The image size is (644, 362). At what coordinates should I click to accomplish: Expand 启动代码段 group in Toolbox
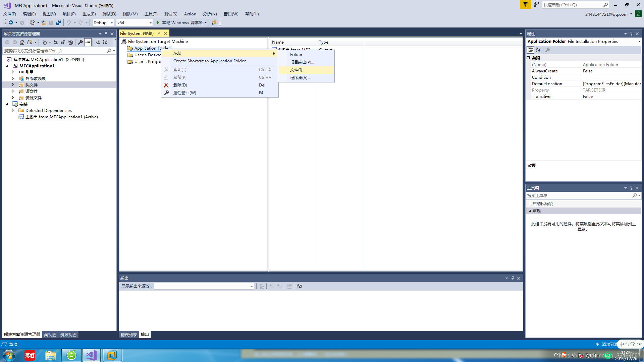(530, 204)
